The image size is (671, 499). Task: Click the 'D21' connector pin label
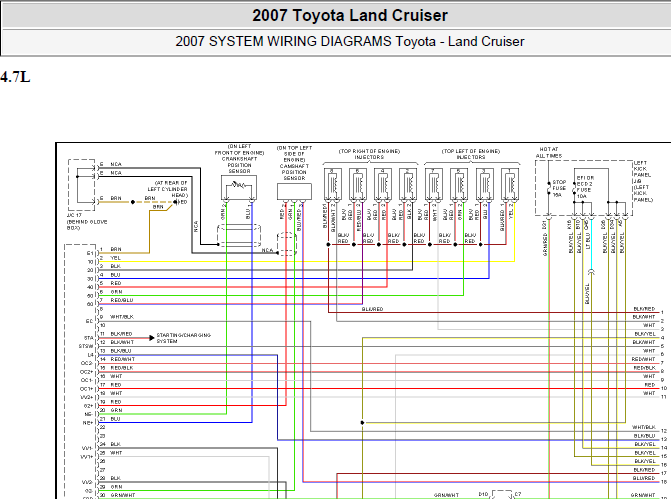coord(545,224)
